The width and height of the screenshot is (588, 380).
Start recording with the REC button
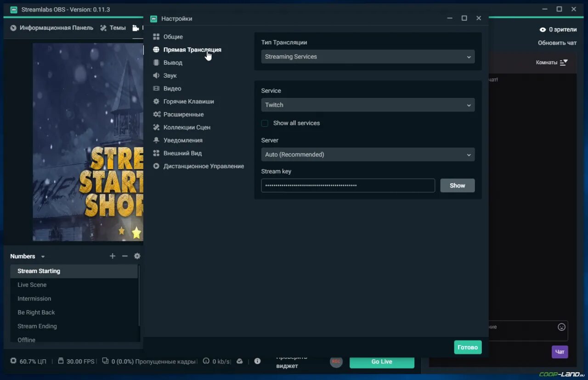tap(336, 362)
